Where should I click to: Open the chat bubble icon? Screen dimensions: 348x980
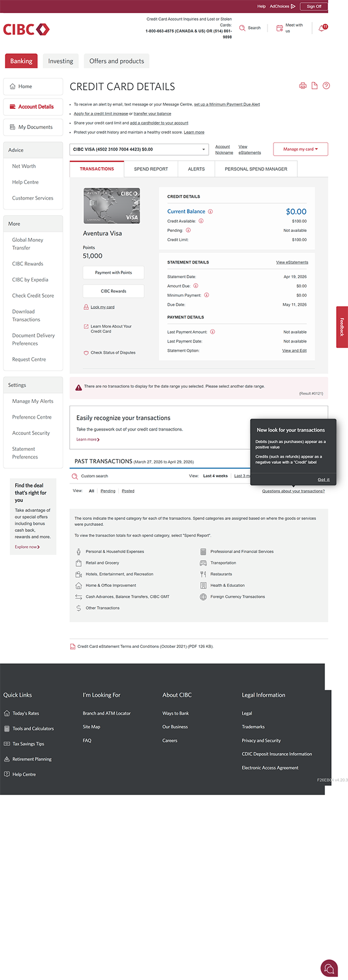329,969
